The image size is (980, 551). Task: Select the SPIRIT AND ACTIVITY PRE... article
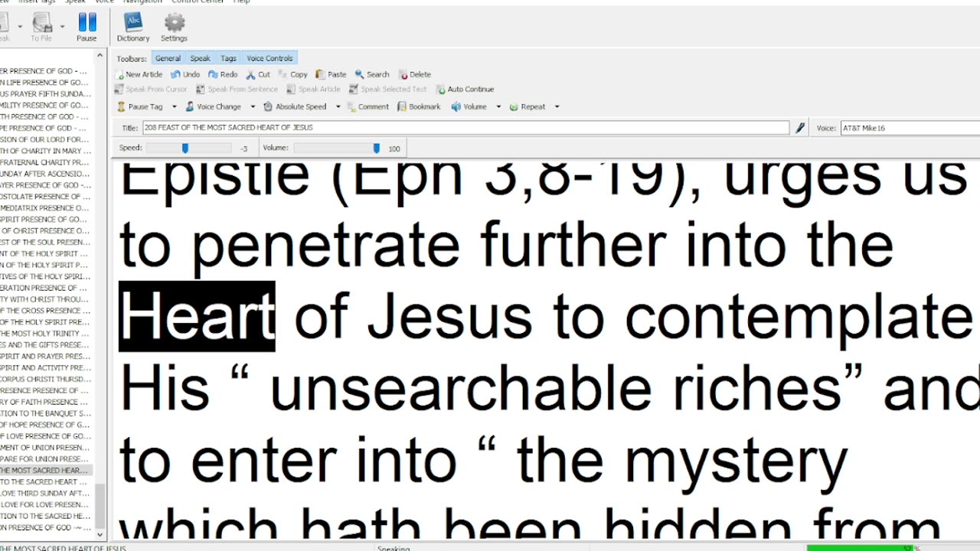46,368
